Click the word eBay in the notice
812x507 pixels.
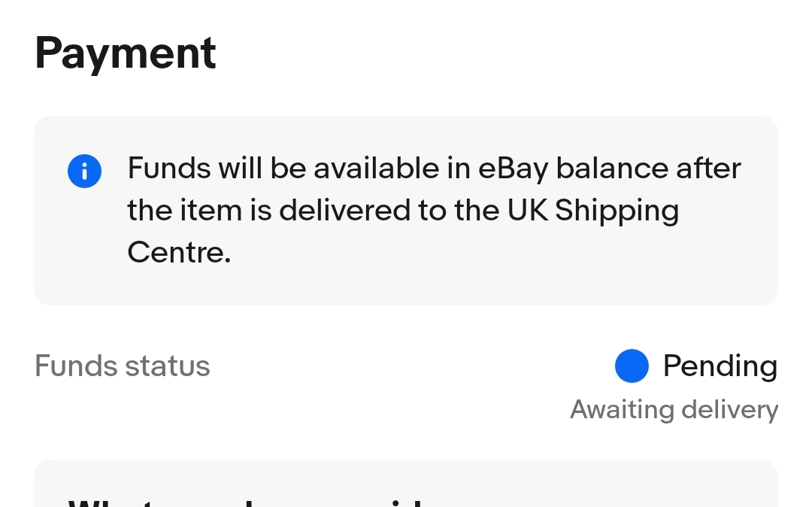[514, 168]
